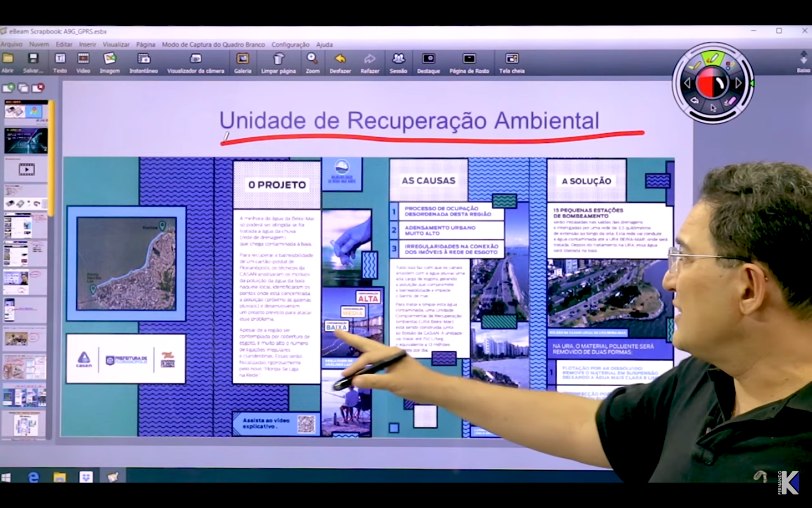Duplicate the page in the thumbnail panel
812x508 pixels.
tap(23, 87)
